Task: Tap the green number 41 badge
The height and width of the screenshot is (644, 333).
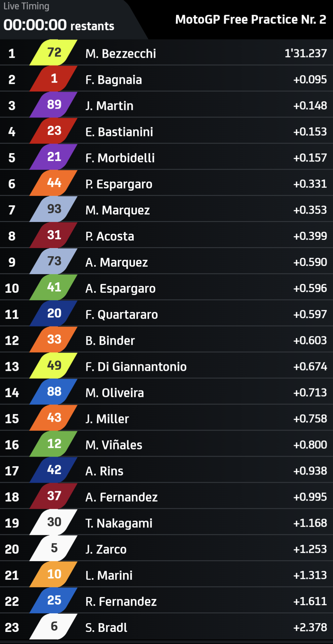Action: [x=54, y=288]
